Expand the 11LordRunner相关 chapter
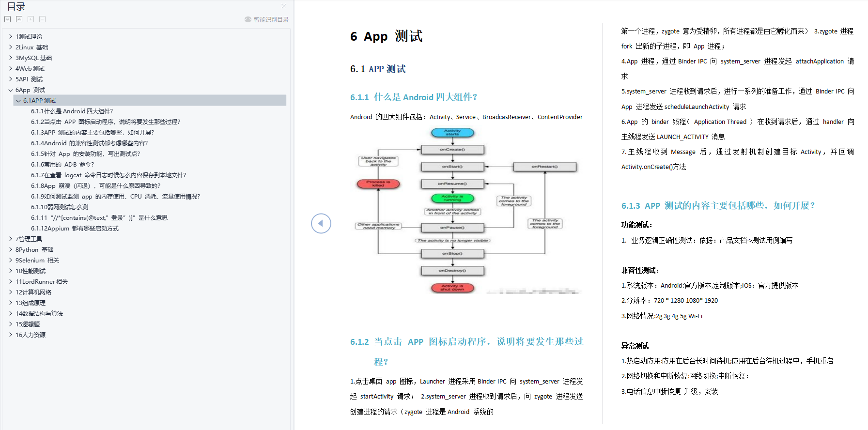 coord(11,281)
